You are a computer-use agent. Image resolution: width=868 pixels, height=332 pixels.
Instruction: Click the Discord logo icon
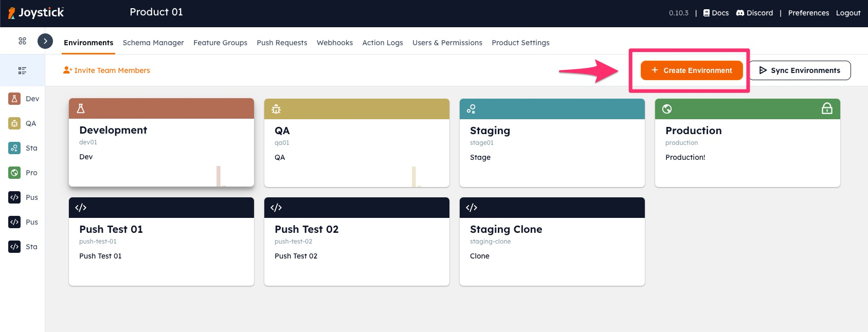(740, 13)
